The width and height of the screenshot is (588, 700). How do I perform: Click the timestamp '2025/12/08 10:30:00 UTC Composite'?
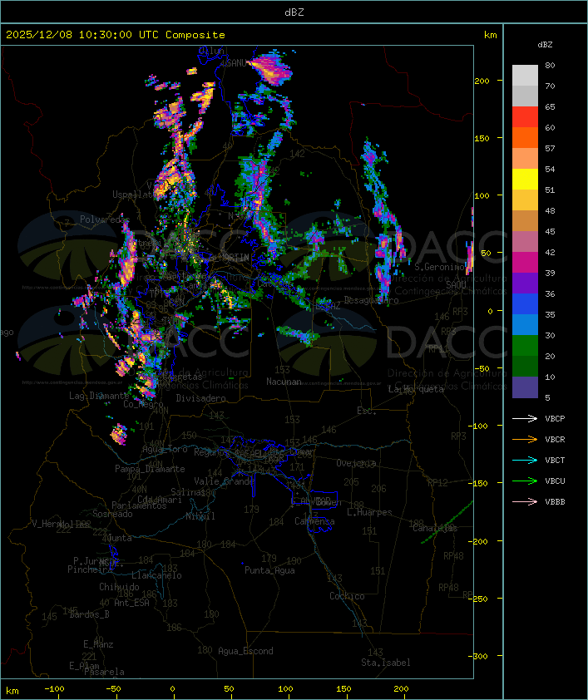coord(116,35)
